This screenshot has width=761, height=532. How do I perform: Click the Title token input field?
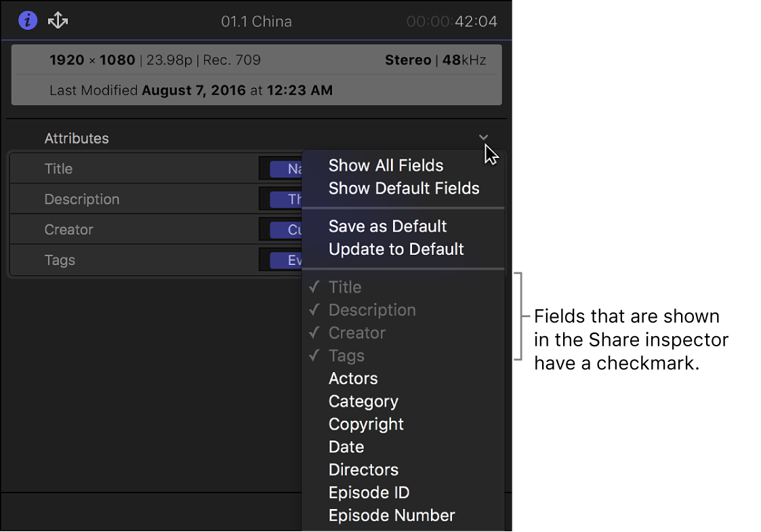pos(281,168)
